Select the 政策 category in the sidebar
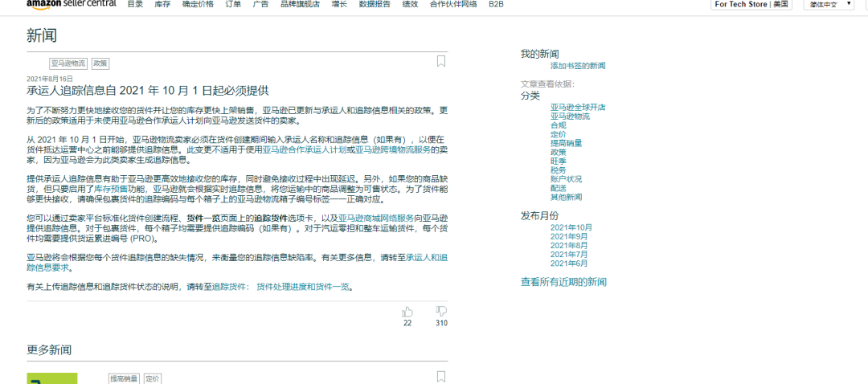This screenshot has height=384, width=868. pyautogui.click(x=558, y=152)
